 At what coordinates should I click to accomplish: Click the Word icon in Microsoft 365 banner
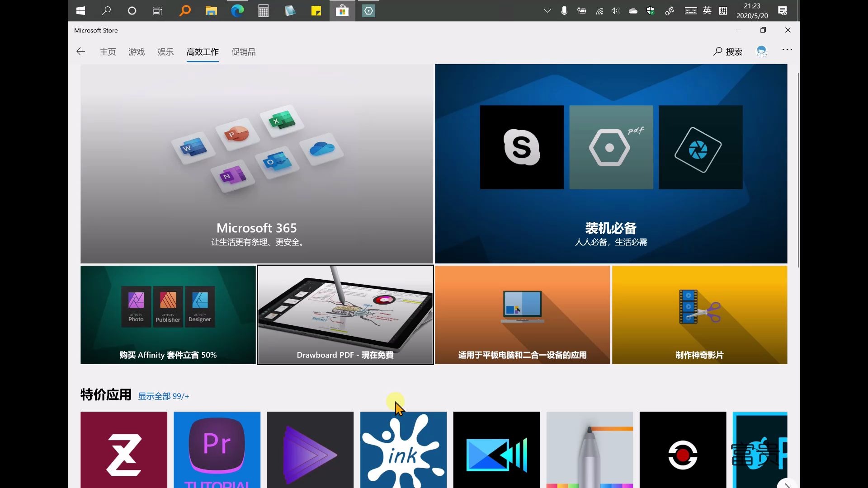[x=193, y=148]
